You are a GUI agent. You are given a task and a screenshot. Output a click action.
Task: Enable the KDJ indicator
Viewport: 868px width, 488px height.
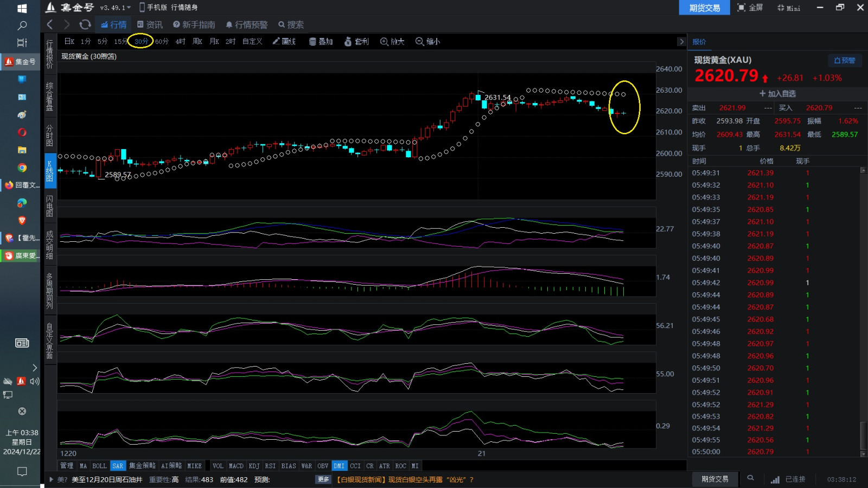coord(254,466)
